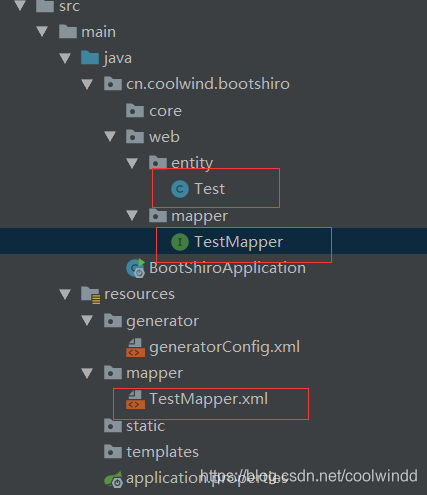Viewport: 427px width, 495px height.
Task: Click the templates folder icon
Action: [x=113, y=452]
